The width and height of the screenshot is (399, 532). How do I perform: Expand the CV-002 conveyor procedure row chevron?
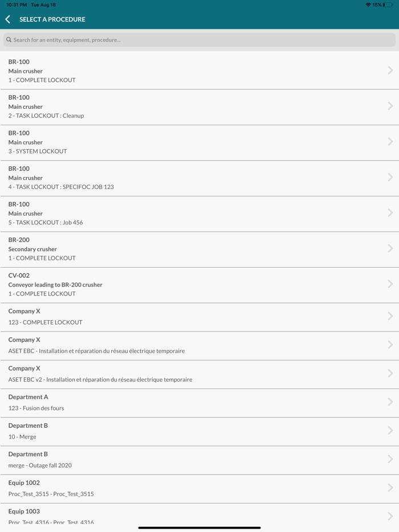pos(390,284)
